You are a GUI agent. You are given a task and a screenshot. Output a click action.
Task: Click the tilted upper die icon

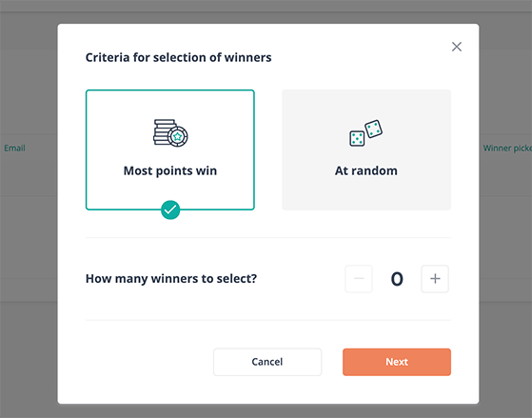(374, 129)
